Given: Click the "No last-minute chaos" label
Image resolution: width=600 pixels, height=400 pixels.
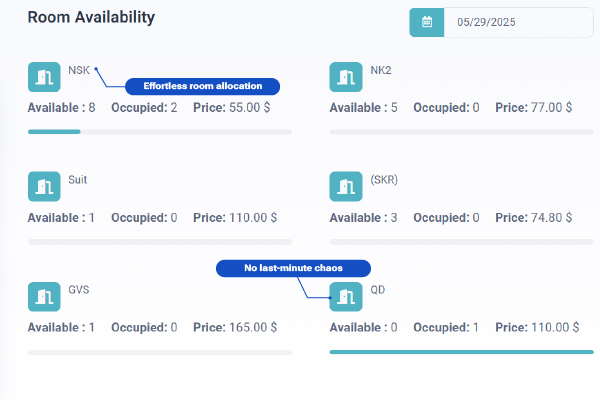Looking at the screenshot, I should [x=293, y=268].
